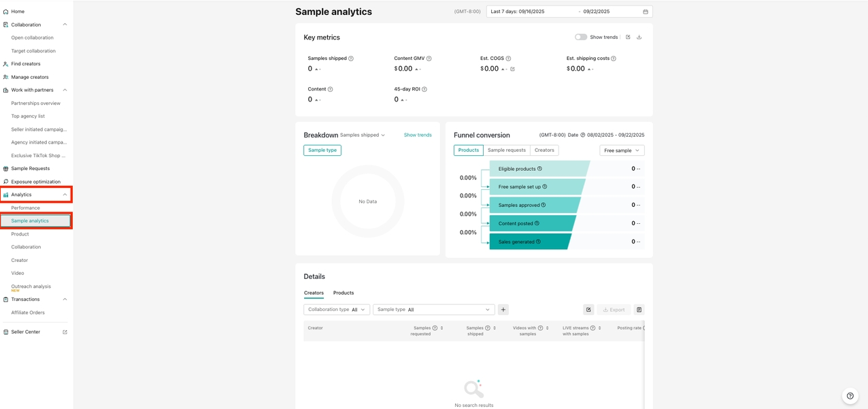Open the Collaboration type filter dropdown

[337, 310]
